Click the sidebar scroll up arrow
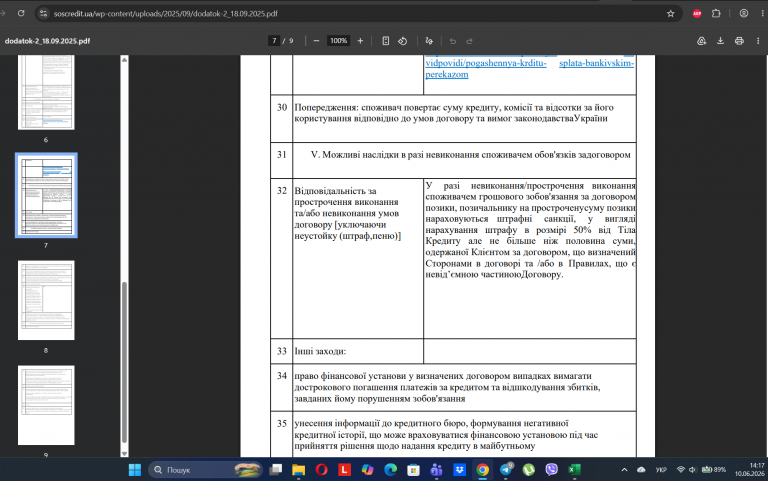This screenshot has width=768, height=481. pos(124,60)
